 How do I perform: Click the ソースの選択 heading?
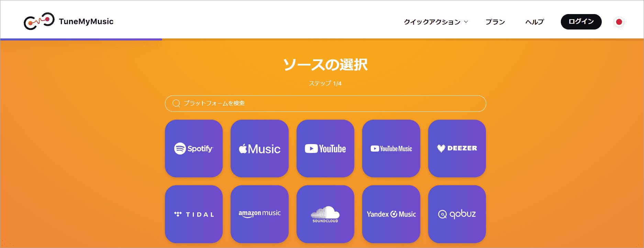(325, 64)
